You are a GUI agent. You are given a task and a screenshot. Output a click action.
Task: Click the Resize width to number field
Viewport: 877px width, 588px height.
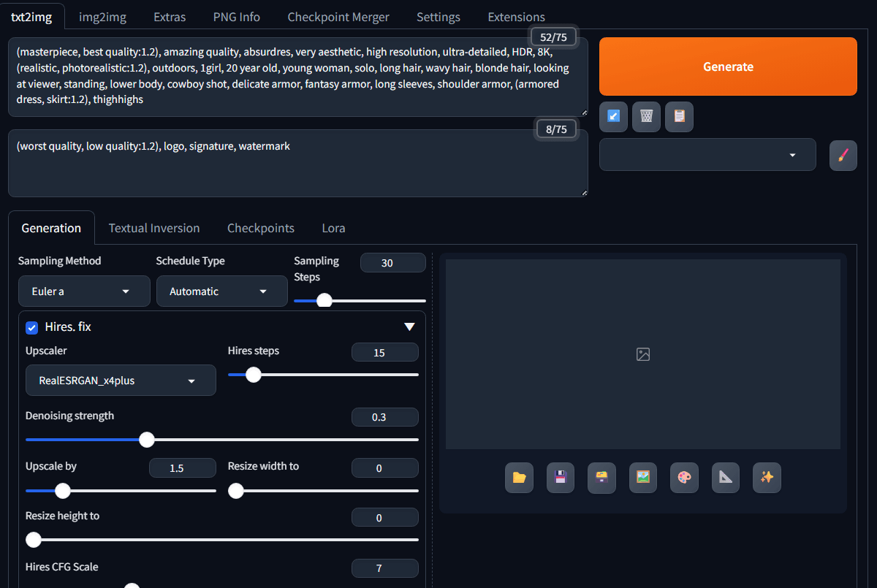385,467
